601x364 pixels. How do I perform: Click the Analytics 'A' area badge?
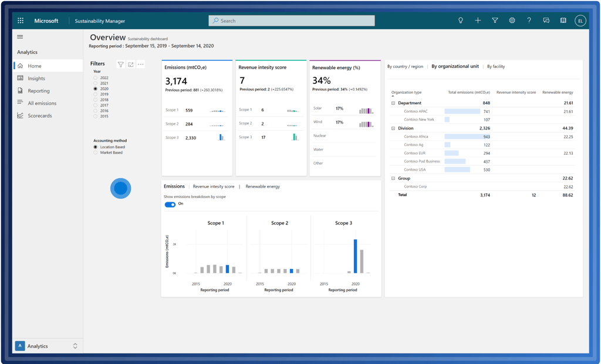coord(20,346)
